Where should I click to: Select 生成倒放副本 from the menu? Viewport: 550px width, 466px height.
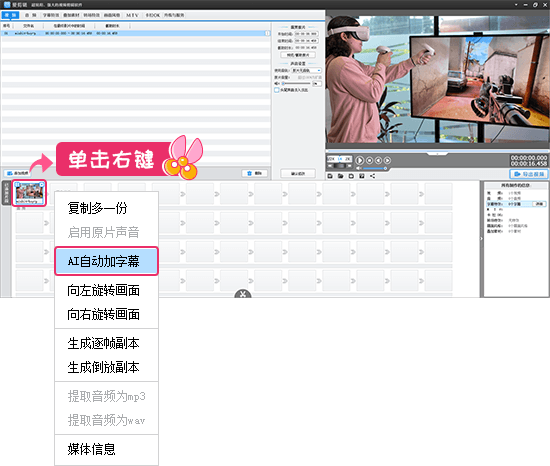click(106, 367)
